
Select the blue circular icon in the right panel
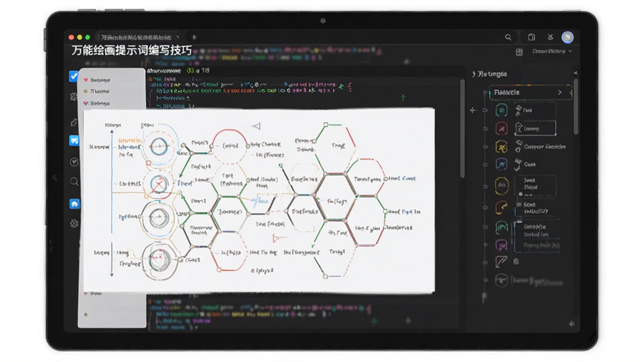coord(501,165)
